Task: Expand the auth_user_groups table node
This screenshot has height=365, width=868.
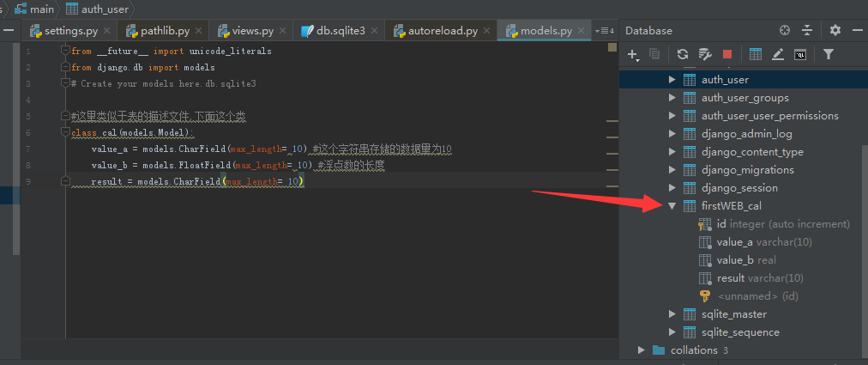Action: pyautogui.click(x=672, y=98)
